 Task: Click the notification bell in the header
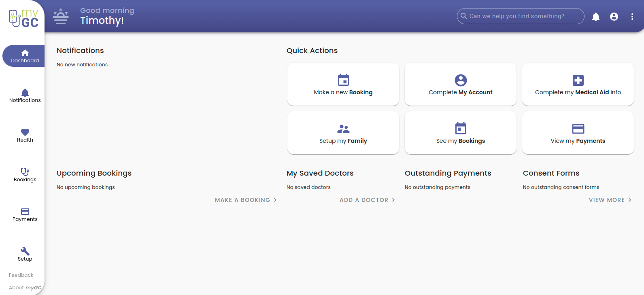(596, 17)
